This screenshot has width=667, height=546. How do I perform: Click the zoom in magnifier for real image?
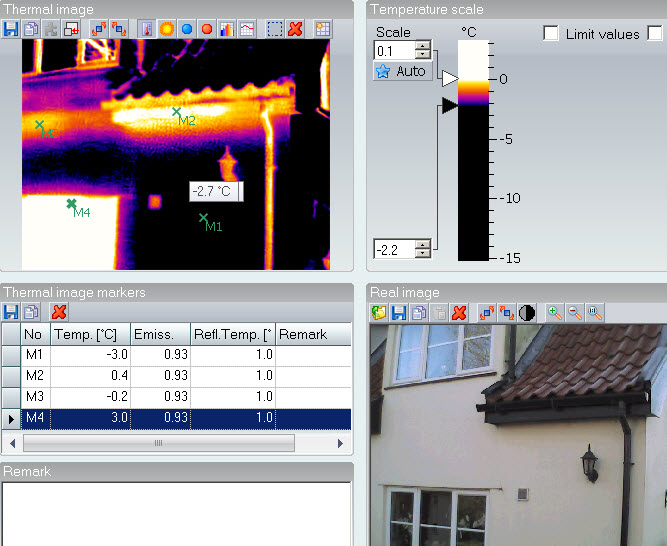(554, 313)
